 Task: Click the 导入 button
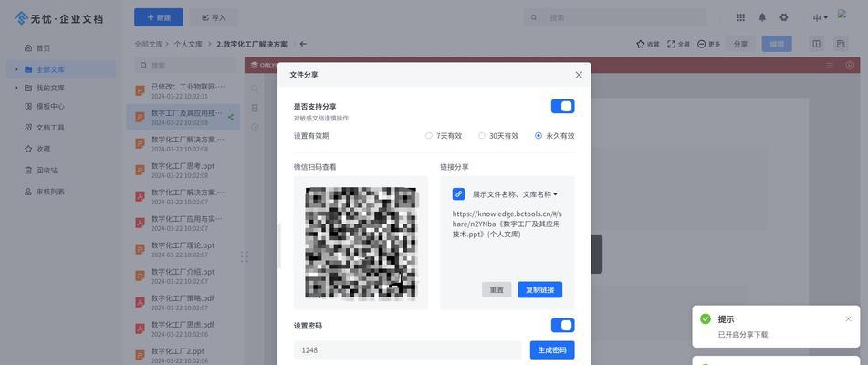click(214, 17)
